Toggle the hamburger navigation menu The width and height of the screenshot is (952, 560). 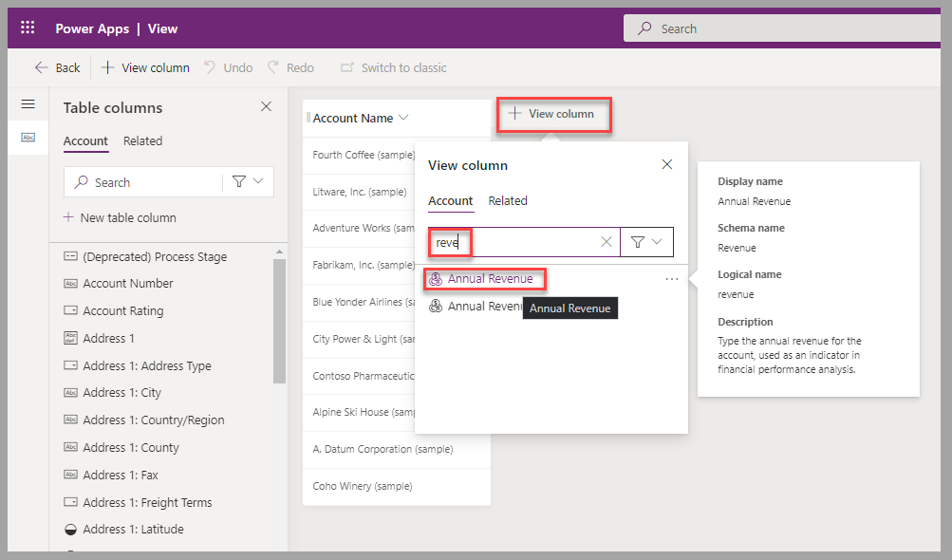(28, 104)
